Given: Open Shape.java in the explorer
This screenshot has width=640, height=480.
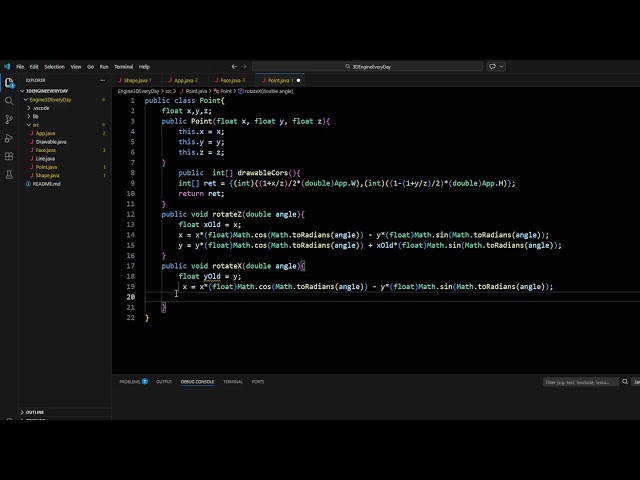Looking at the screenshot, I should click(x=47, y=176).
